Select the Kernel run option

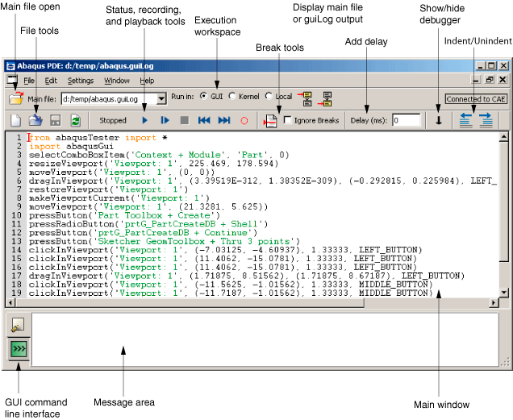click(x=233, y=97)
